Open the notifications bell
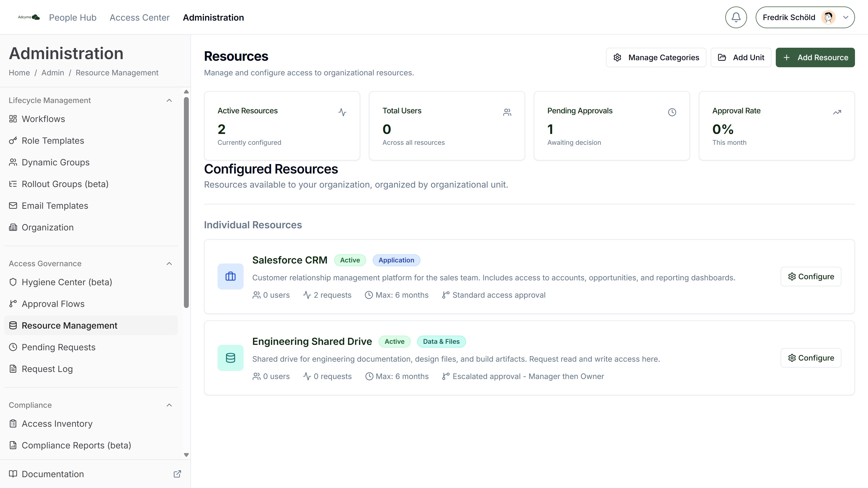This screenshot has width=868, height=488. (736, 17)
